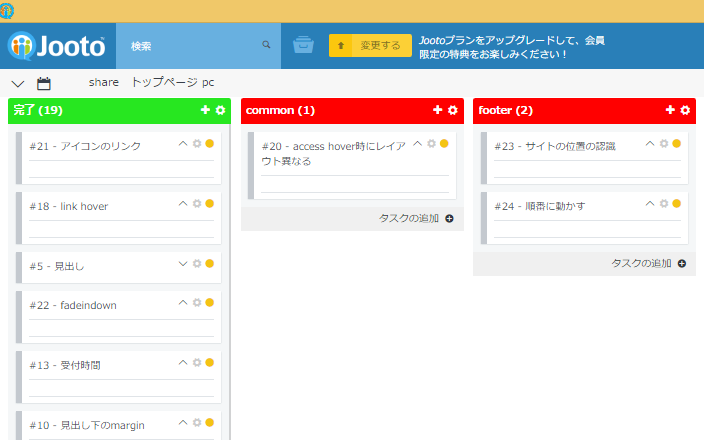Open gear for task #13 受付時間
This screenshot has width=704, height=440.
(x=197, y=363)
